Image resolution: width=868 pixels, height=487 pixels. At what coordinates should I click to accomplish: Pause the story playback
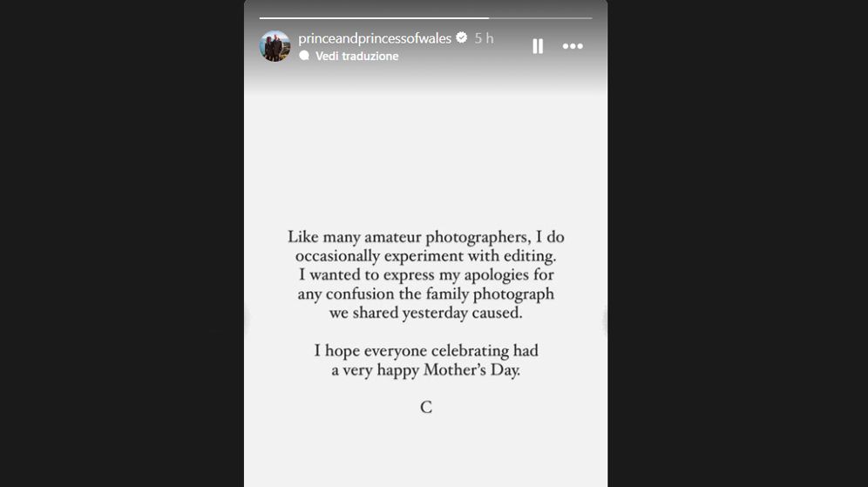[x=538, y=46]
